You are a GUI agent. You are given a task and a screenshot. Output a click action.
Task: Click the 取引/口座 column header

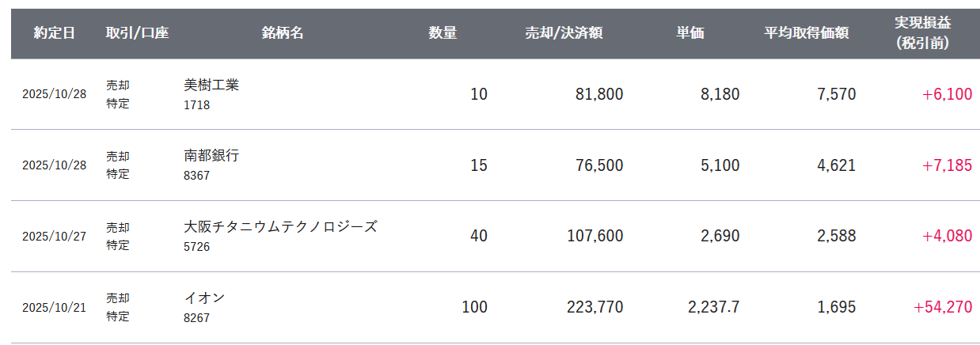point(137,33)
